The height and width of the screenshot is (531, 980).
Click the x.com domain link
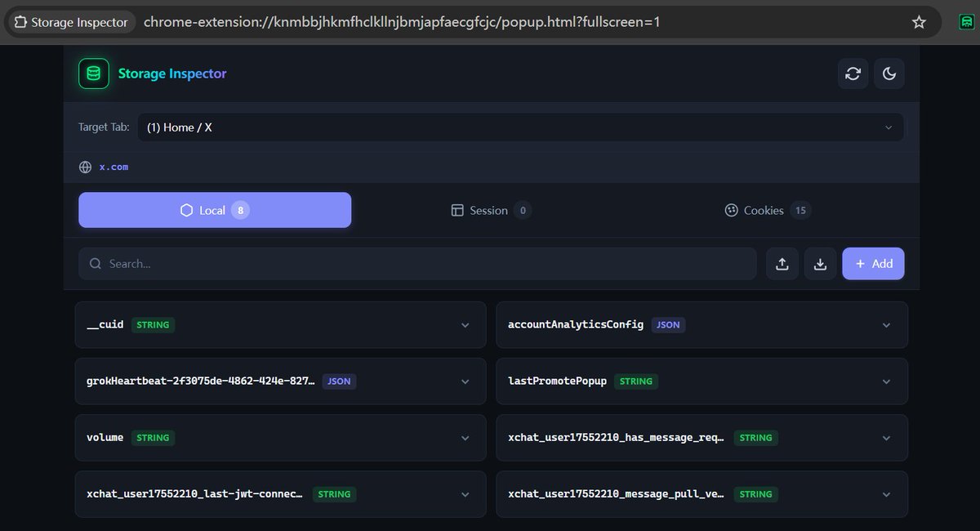114,167
